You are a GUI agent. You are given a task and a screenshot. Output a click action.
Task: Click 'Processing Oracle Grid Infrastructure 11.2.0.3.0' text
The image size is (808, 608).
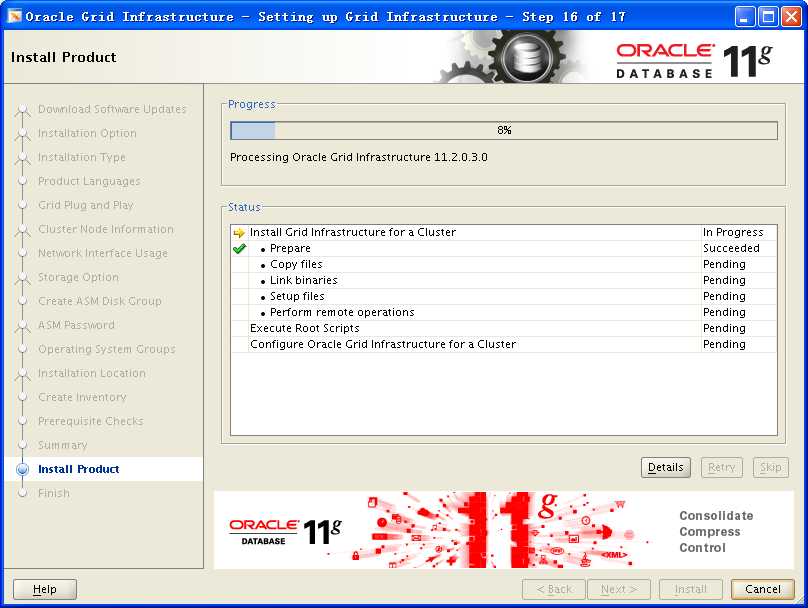(x=359, y=157)
